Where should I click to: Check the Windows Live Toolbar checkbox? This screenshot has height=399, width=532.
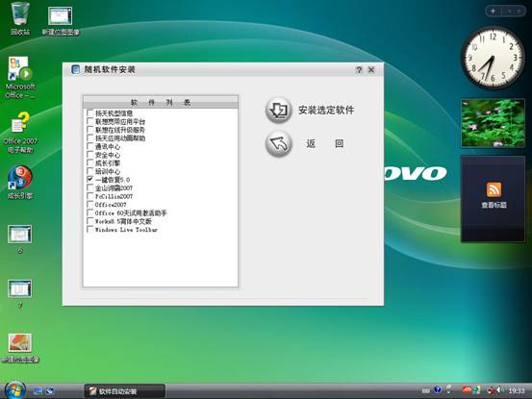coord(89,230)
